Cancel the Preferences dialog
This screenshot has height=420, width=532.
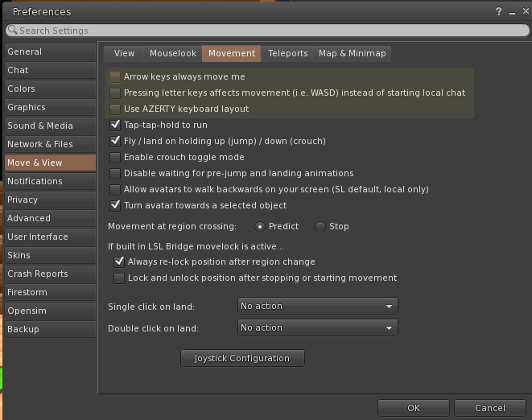[x=489, y=408]
